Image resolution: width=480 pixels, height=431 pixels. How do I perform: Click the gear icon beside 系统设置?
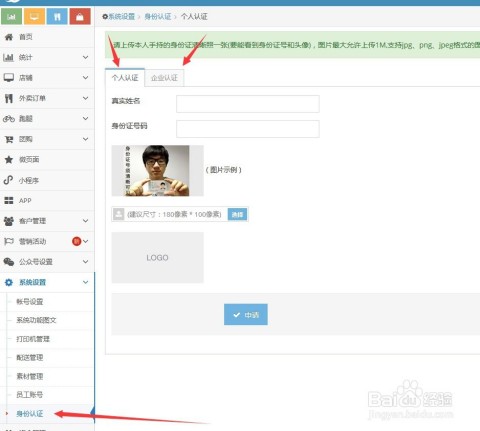coord(9,282)
